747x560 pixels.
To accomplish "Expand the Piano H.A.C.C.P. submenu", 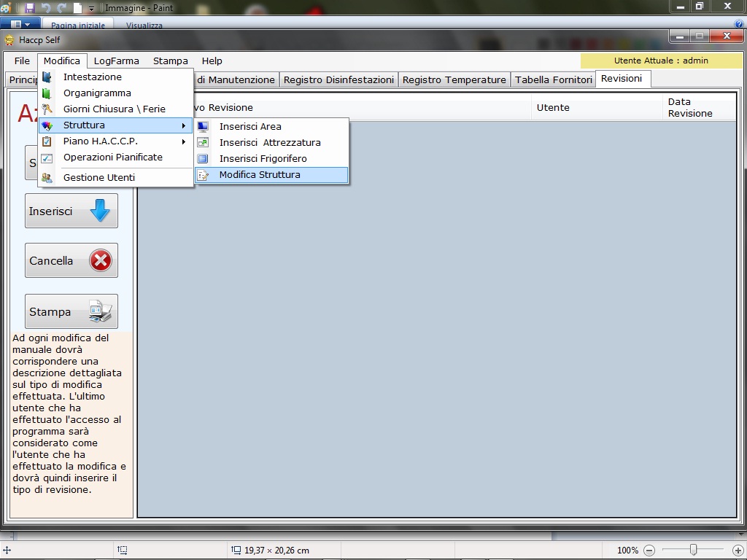I will [184, 141].
